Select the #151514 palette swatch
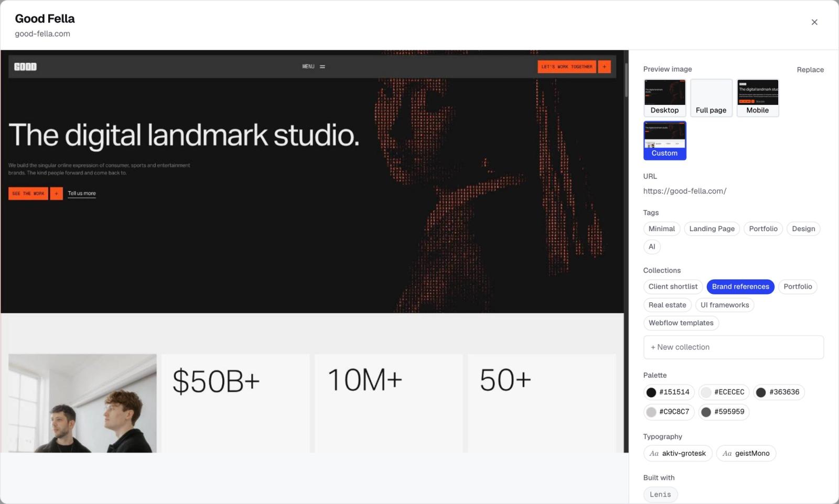Screen dimensions: 839x504 pyautogui.click(x=669, y=392)
